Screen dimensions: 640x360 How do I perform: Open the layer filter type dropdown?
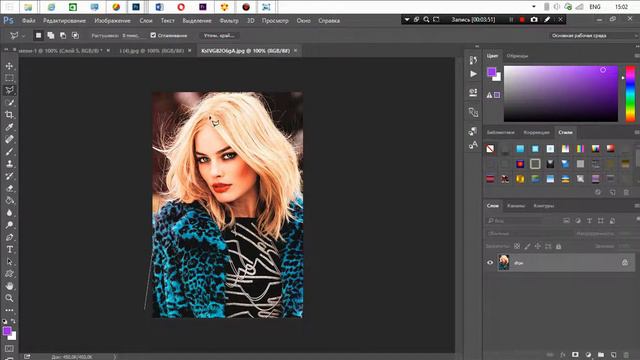[515, 220]
